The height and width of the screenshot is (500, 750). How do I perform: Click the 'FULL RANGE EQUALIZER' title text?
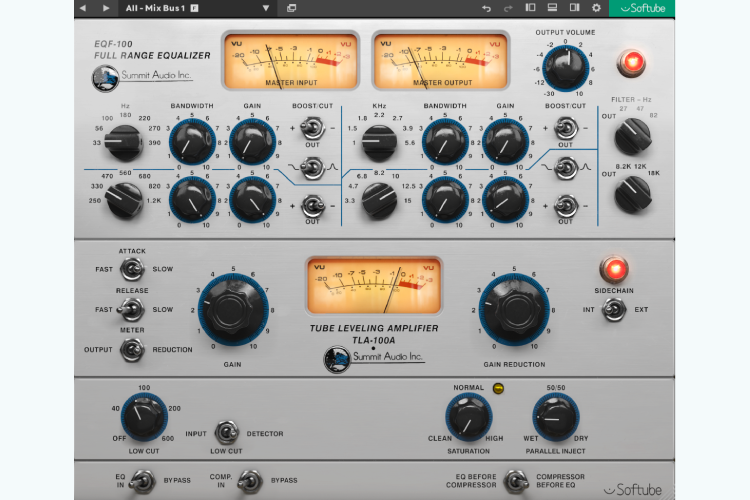click(x=152, y=56)
